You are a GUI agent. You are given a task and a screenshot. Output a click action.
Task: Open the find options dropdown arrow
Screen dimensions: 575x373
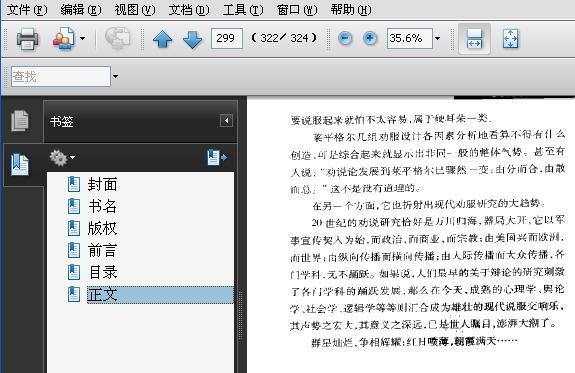click(x=115, y=76)
